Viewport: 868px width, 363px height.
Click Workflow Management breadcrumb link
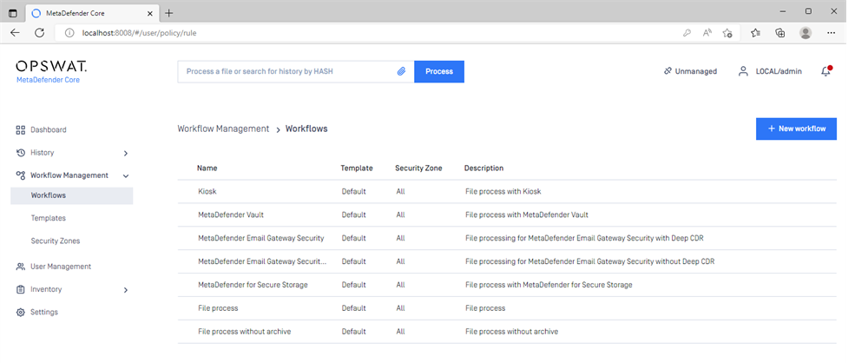coord(223,129)
